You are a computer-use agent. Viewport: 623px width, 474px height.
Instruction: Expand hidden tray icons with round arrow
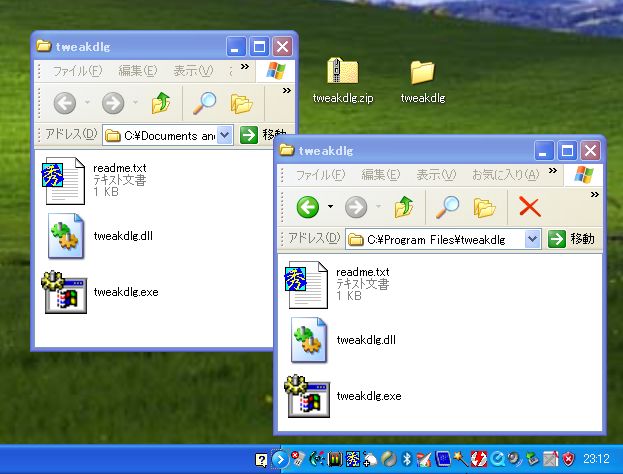click(280, 460)
